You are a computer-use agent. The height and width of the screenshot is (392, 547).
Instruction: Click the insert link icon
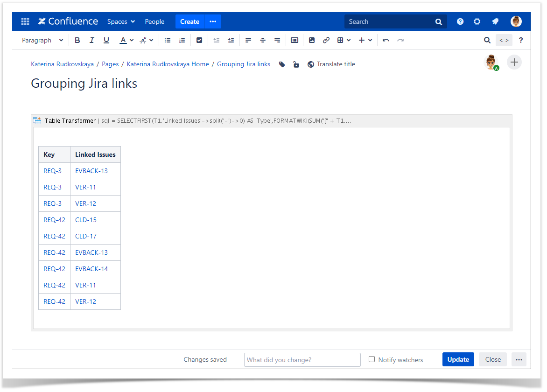pyautogui.click(x=326, y=41)
